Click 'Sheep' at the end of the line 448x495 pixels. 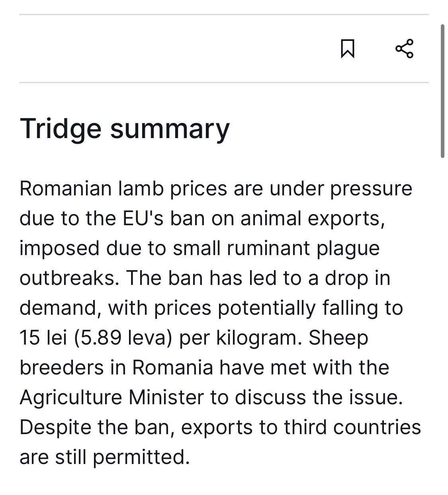(x=338, y=339)
